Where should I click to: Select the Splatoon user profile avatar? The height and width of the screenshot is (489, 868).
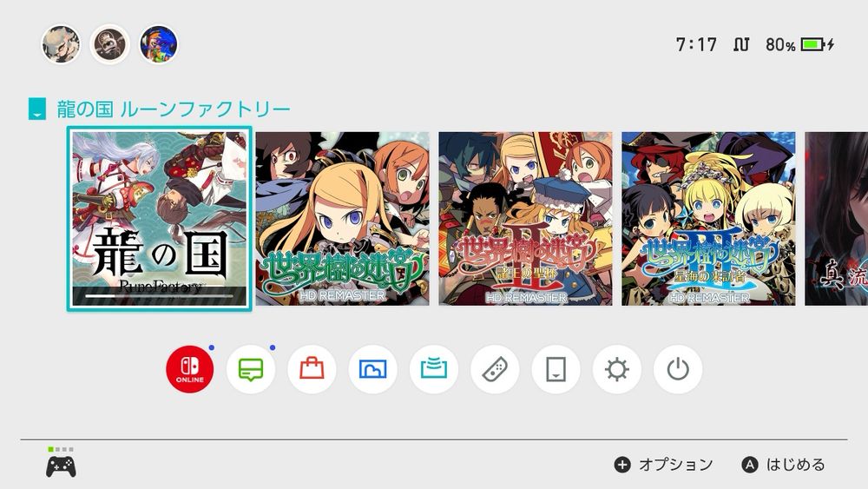click(158, 43)
